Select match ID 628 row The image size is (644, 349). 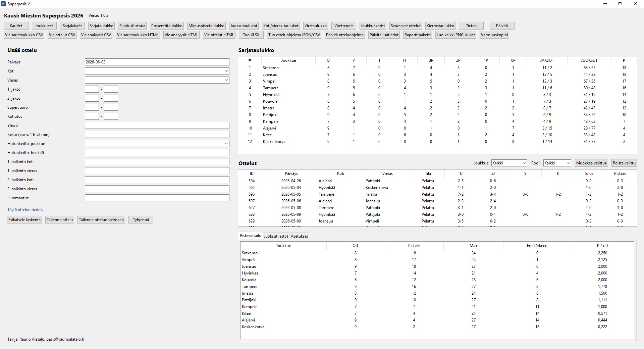[437, 214]
